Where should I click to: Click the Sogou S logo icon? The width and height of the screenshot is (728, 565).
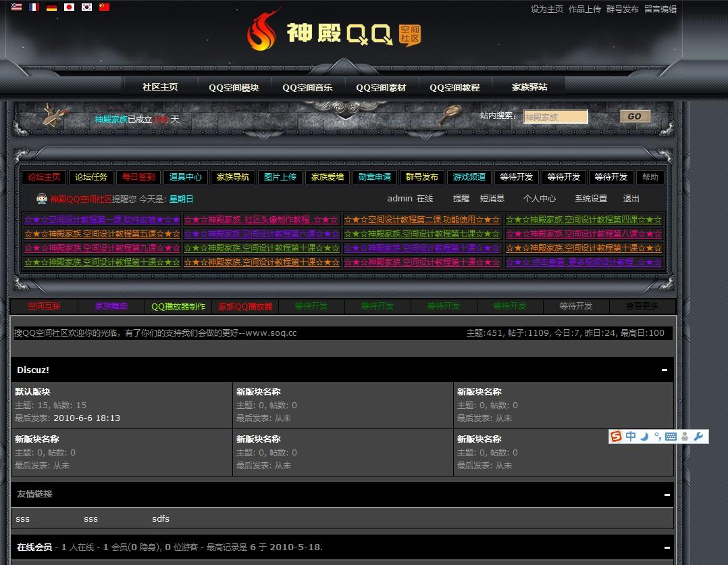point(616,437)
